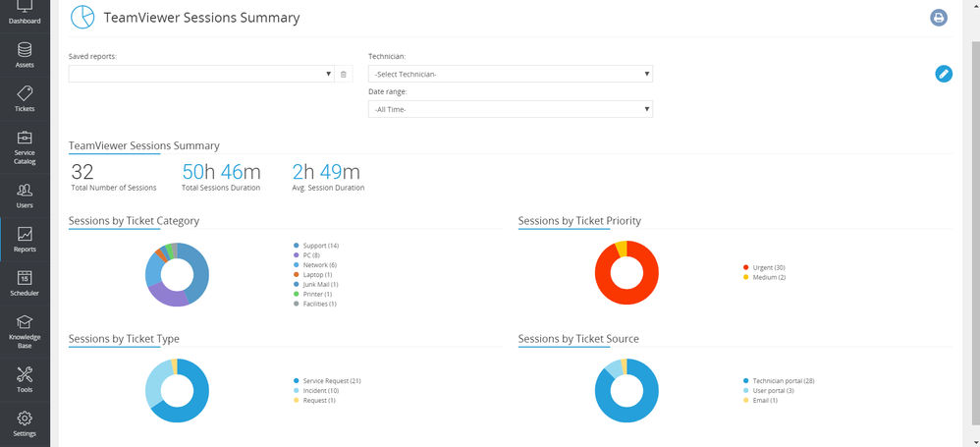
Task: Open the Select Technician dropdown
Action: [511, 74]
